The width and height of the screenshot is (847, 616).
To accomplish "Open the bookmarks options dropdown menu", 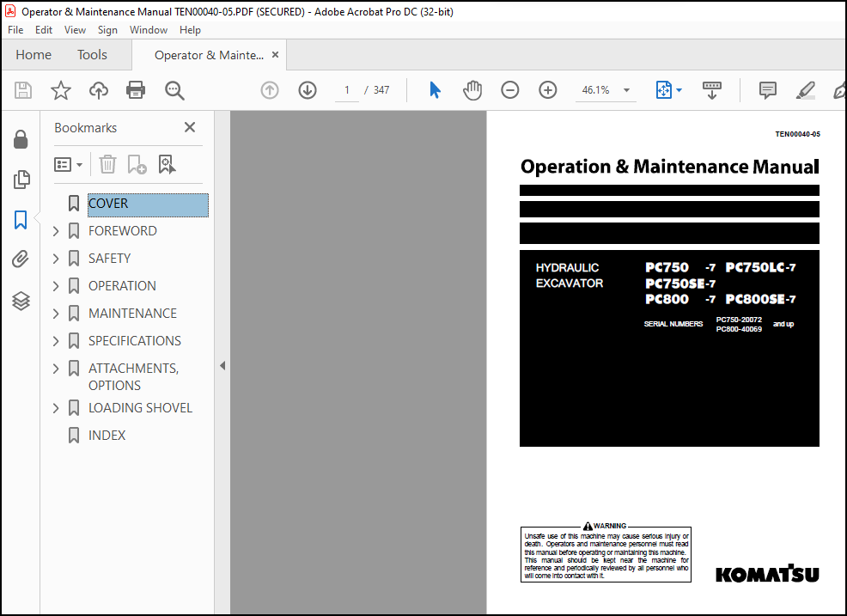I will pyautogui.click(x=68, y=164).
